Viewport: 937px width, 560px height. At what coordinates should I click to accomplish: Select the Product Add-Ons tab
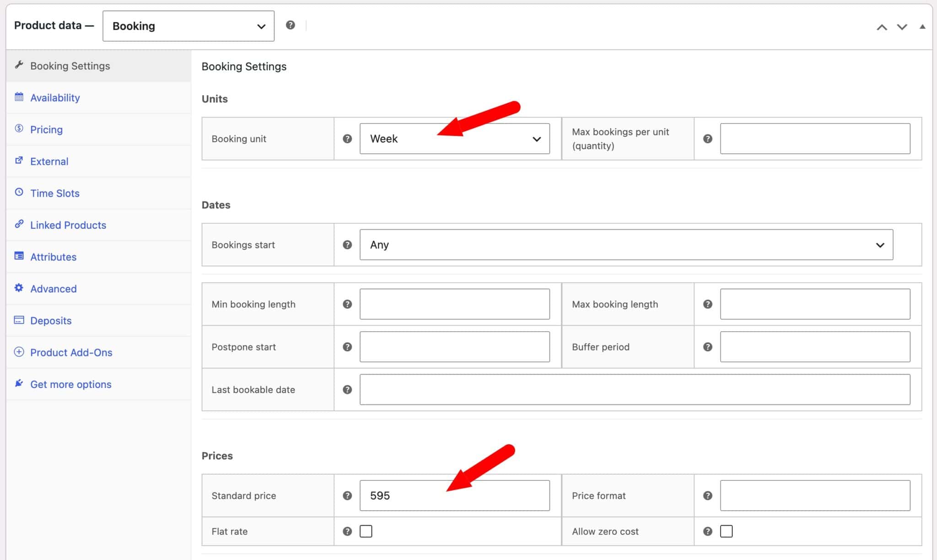click(x=98, y=352)
